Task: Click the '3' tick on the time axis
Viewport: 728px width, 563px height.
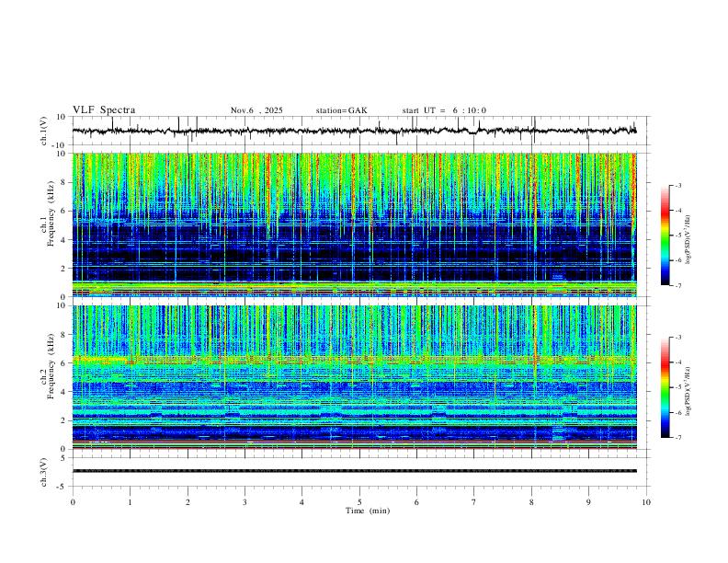Action: point(245,502)
